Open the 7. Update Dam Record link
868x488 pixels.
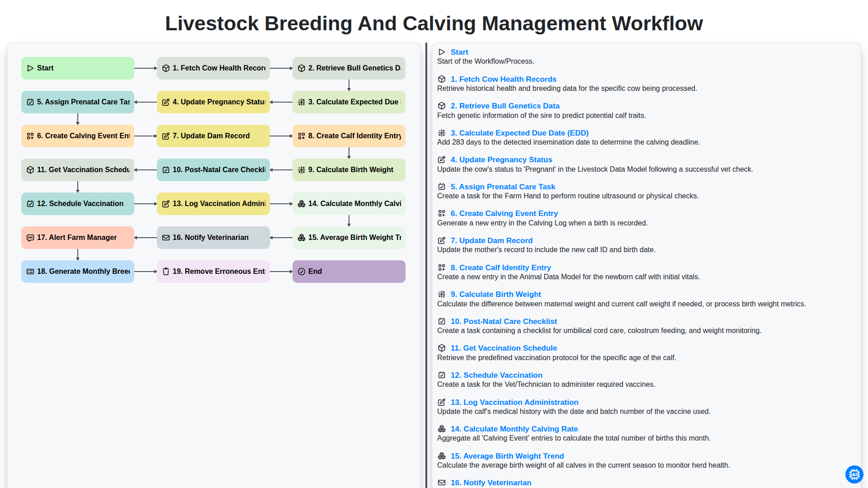(x=491, y=240)
